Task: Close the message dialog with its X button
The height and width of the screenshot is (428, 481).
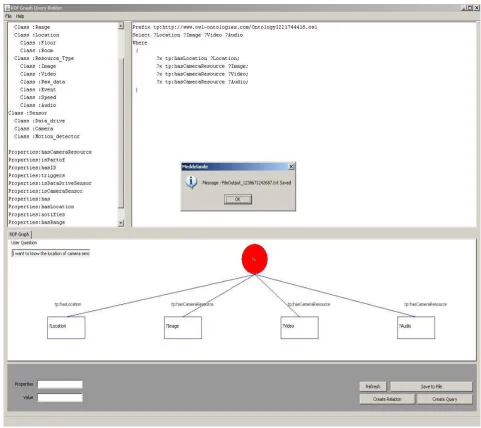Action: (291, 166)
